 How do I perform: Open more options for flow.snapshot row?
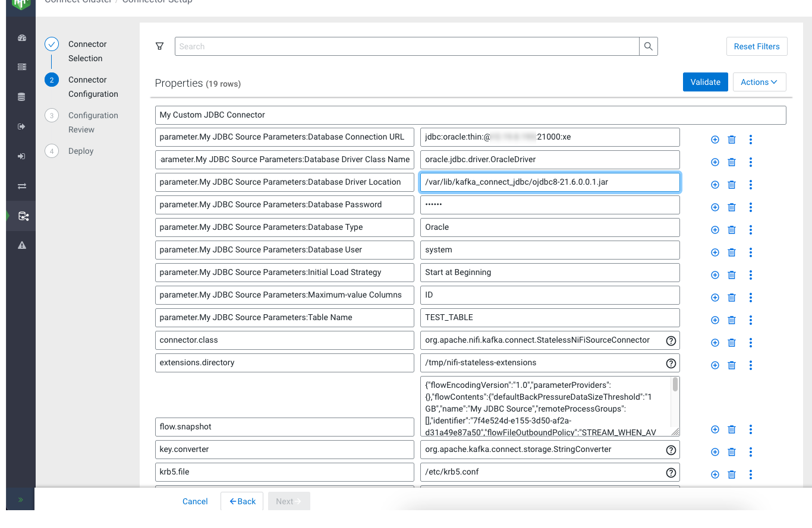pyautogui.click(x=751, y=429)
